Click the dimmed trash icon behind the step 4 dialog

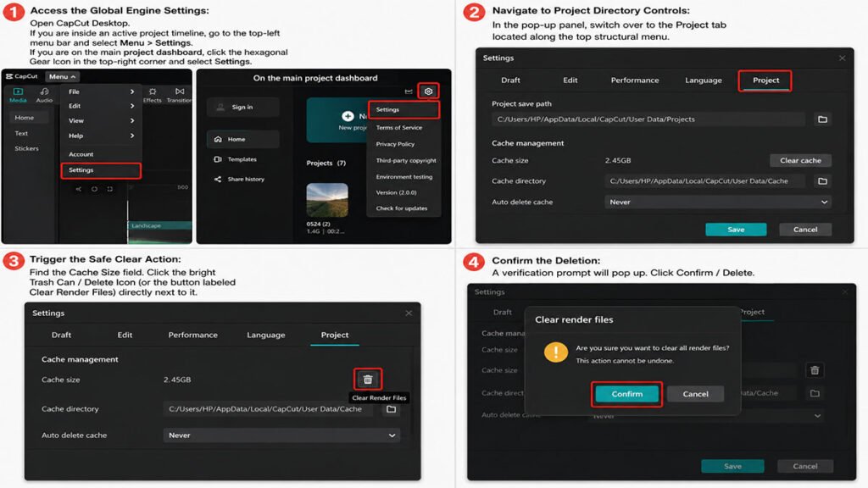pyautogui.click(x=815, y=370)
